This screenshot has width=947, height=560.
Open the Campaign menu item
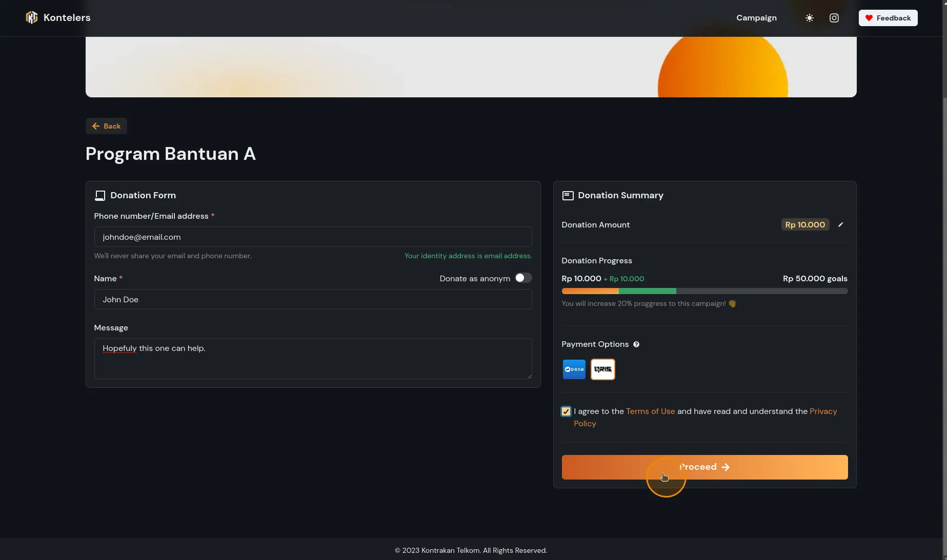[756, 18]
